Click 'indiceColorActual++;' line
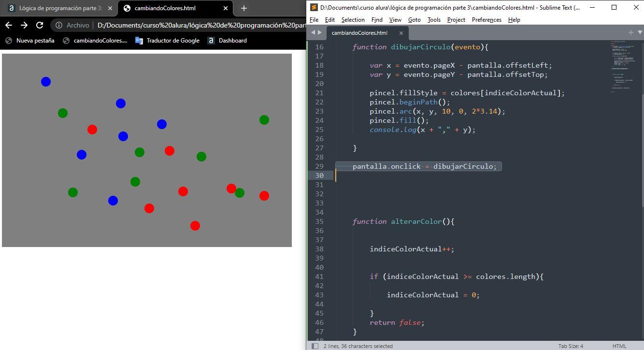This screenshot has height=350, width=644. coord(412,249)
